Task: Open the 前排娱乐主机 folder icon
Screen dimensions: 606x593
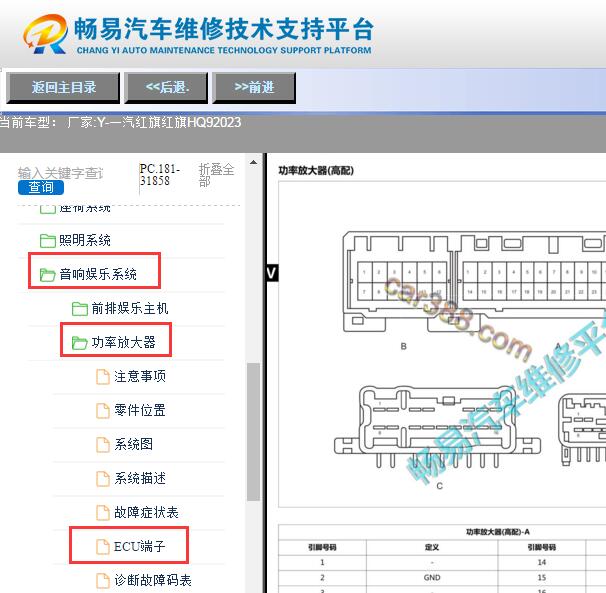Action: click(x=80, y=308)
